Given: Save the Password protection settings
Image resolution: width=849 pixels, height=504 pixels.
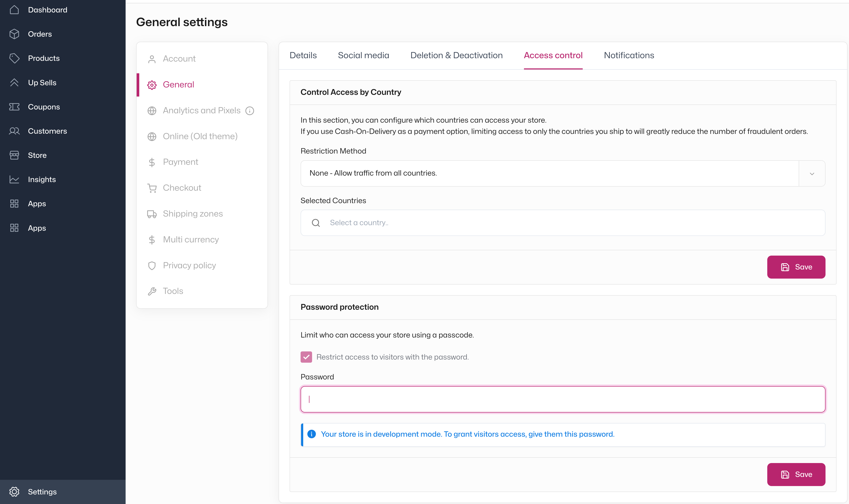Looking at the screenshot, I should pos(796,475).
